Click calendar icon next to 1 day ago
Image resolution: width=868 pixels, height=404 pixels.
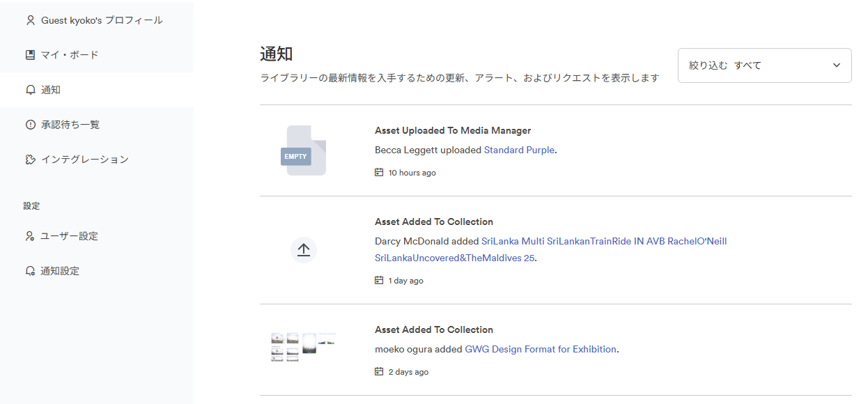pyautogui.click(x=379, y=281)
